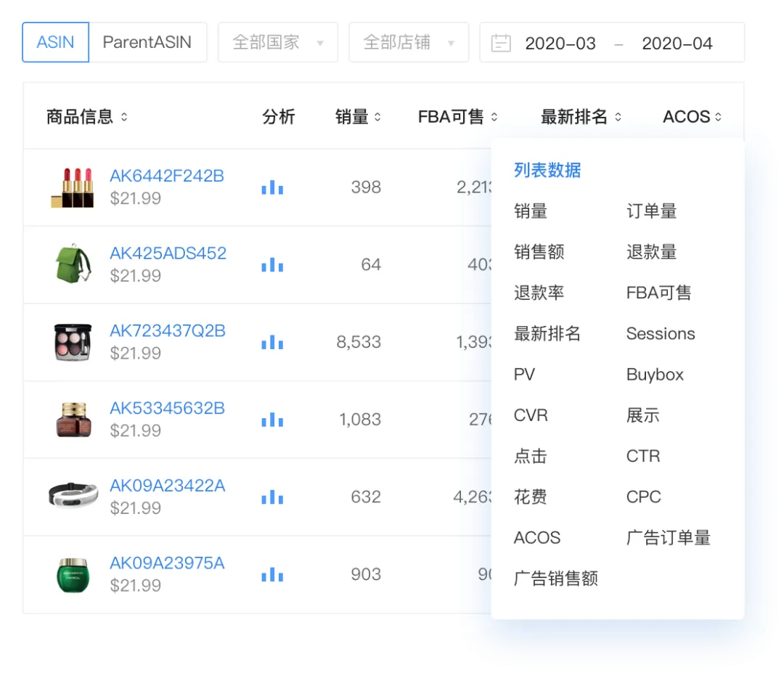Select 展示 in the column list menu
Image resolution: width=784 pixels, height=673 pixels.
(643, 415)
